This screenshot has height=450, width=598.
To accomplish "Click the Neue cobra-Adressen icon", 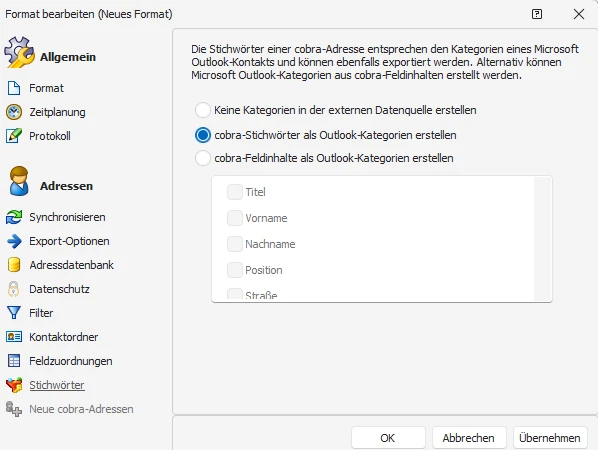I will (14, 409).
